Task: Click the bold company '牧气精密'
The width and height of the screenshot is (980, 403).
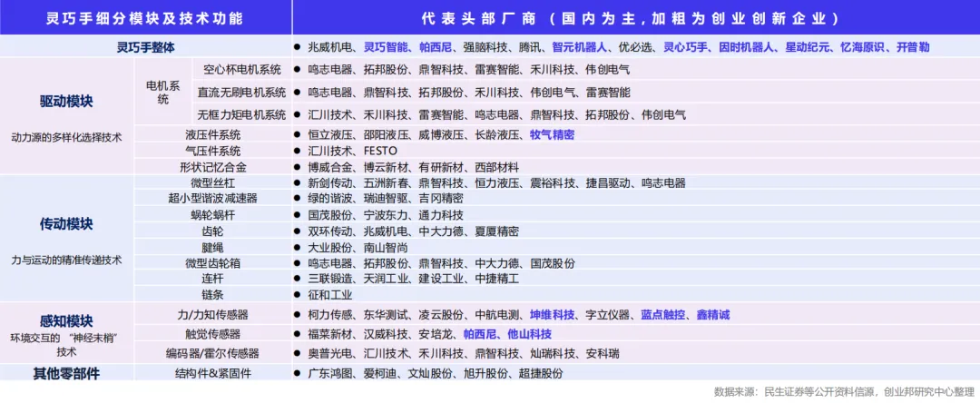Action: pyautogui.click(x=552, y=134)
